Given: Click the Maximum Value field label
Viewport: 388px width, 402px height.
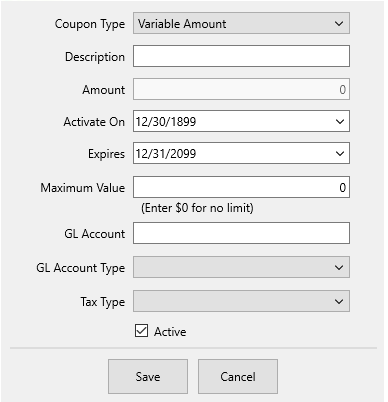Looking at the screenshot, I should pos(83,188).
